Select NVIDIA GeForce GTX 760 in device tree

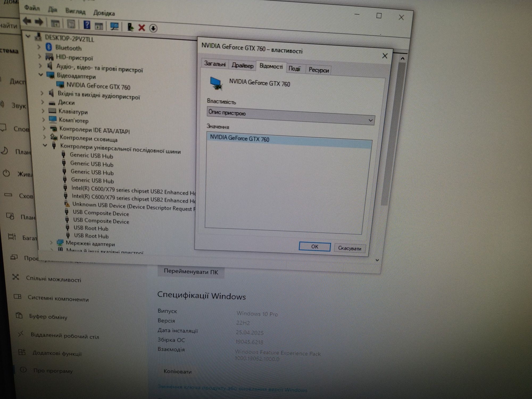(98, 86)
